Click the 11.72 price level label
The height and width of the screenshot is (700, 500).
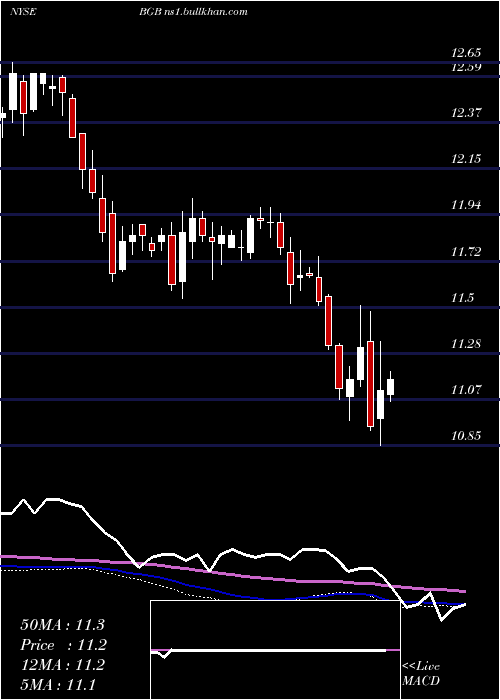click(466, 252)
